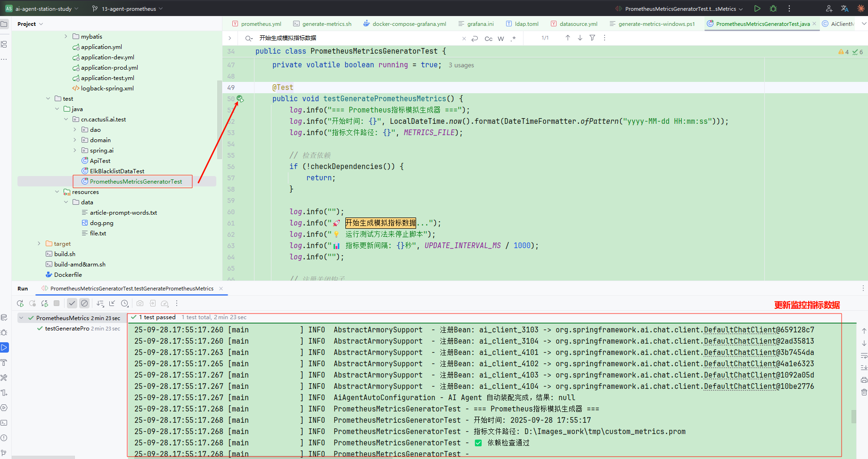Click the Stop button in Run toolbar
Viewport: 868px width, 459px height.
[57, 304]
